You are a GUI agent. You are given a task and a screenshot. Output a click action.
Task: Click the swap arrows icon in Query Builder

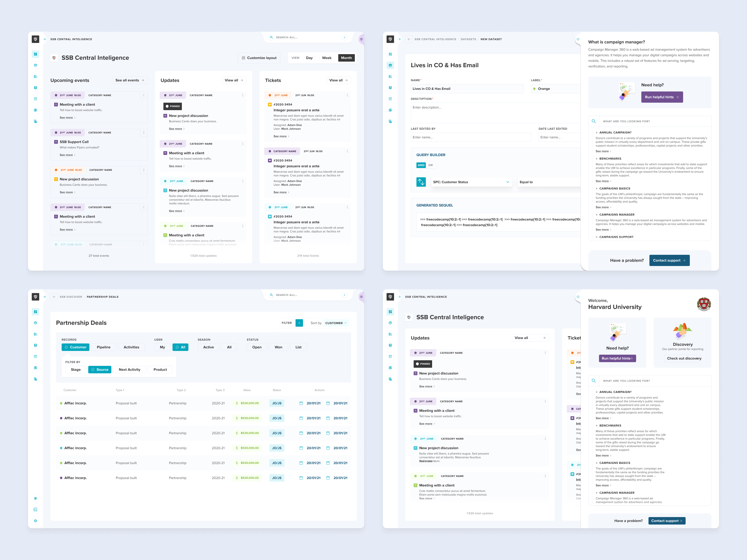[x=421, y=182]
